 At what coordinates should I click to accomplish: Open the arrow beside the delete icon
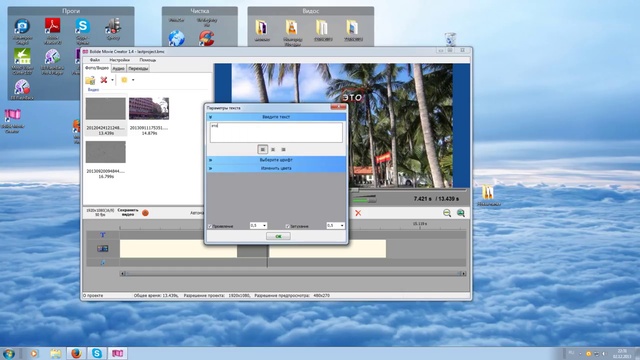click(x=112, y=80)
